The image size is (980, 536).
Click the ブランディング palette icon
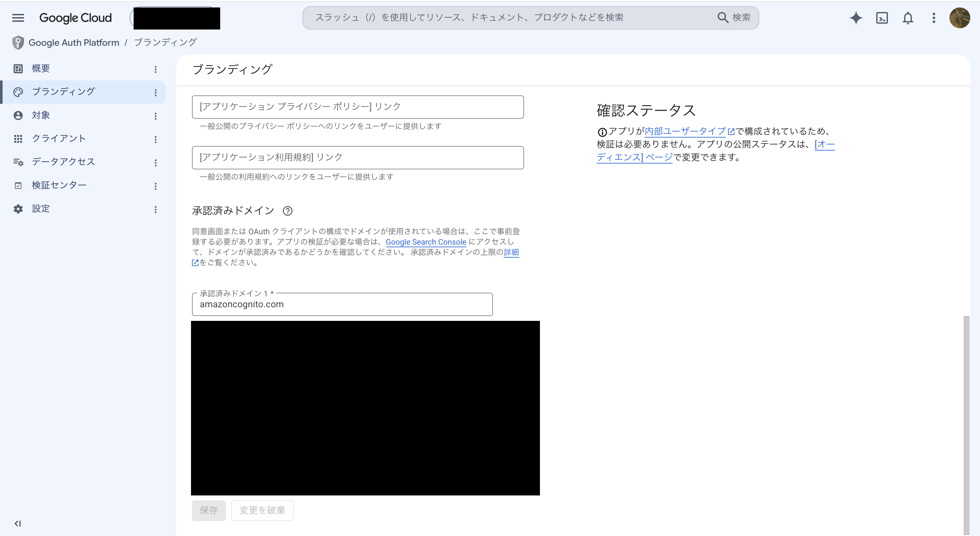click(x=18, y=92)
